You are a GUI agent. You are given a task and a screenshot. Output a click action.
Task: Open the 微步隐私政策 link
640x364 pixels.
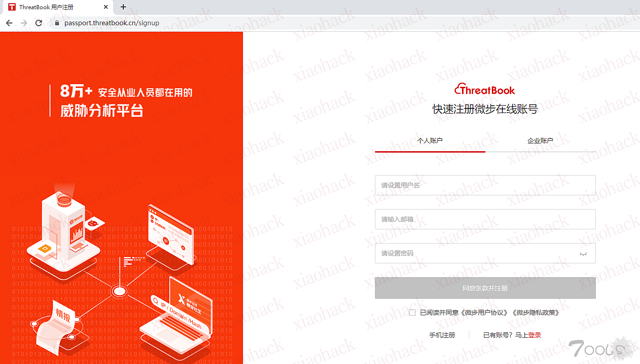536,313
